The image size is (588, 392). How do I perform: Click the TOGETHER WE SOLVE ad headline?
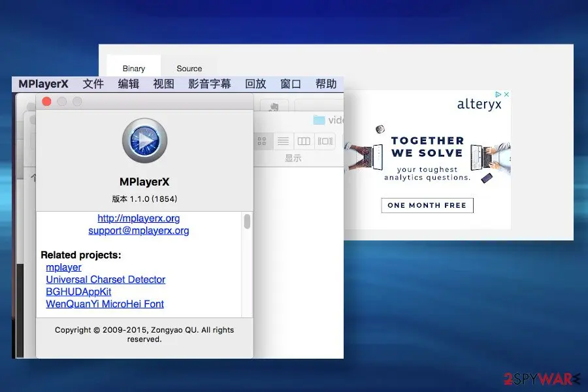click(x=427, y=146)
